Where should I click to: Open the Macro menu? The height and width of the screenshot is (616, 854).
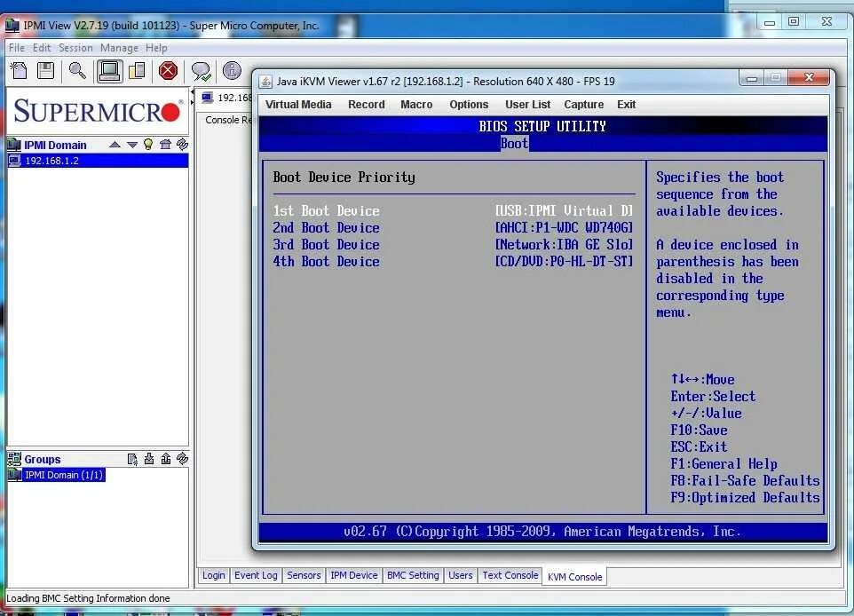416,105
